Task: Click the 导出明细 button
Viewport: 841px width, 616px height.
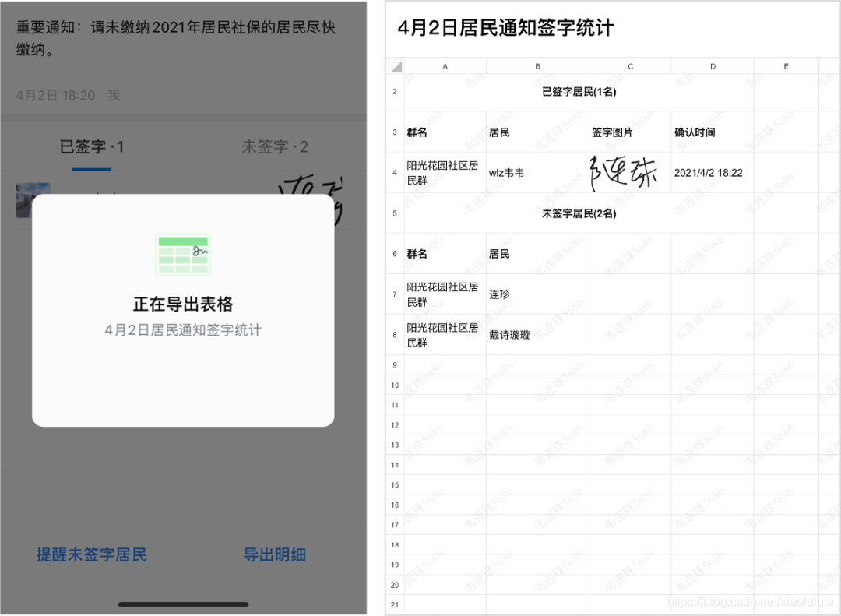Action: tap(275, 554)
